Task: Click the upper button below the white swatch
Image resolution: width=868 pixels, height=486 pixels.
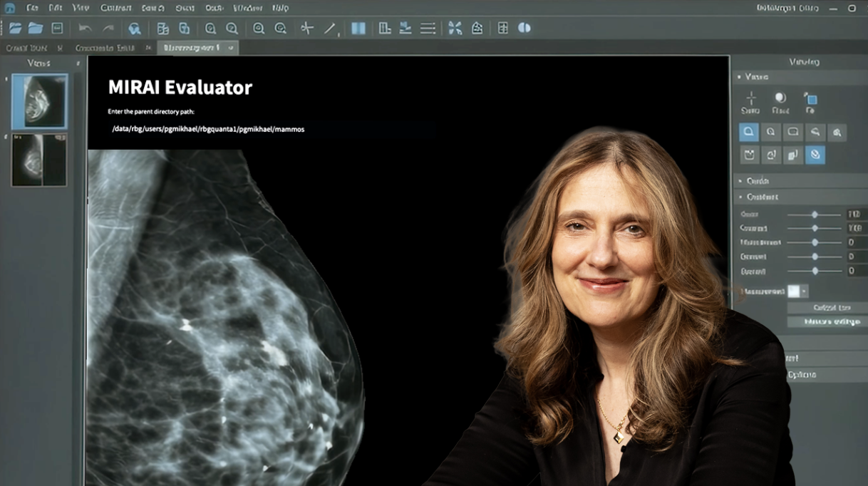Action: click(x=827, y=308)
